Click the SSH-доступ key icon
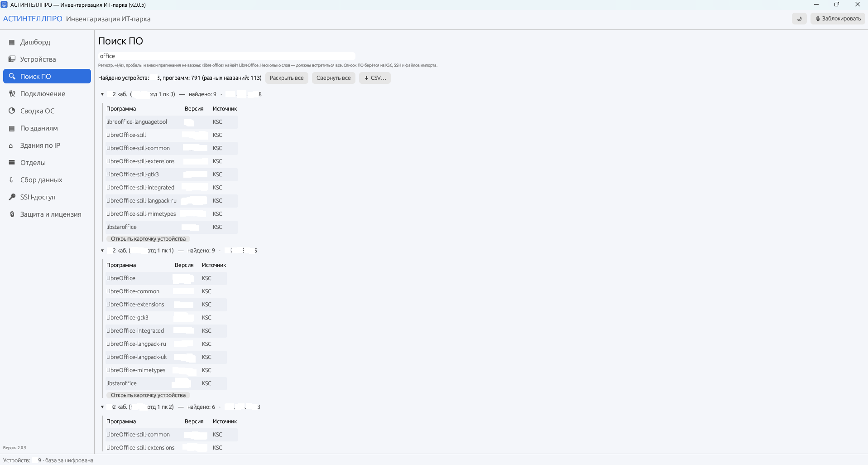 coord(12,197)
